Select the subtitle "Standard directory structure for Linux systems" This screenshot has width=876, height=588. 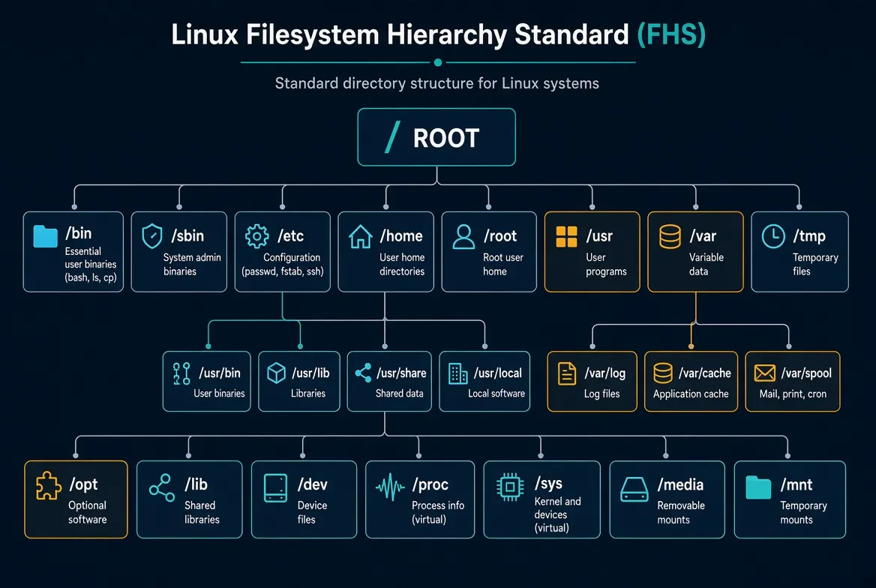(437, 83)
